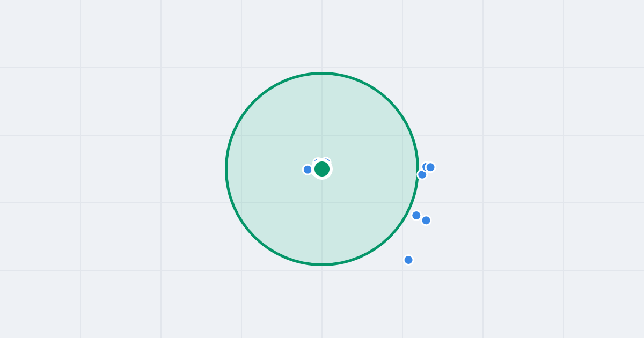Select the upper-left dot of the blue pair outside the circle's lower right
This screenshot has width=644, height=338.
[416, 215]
